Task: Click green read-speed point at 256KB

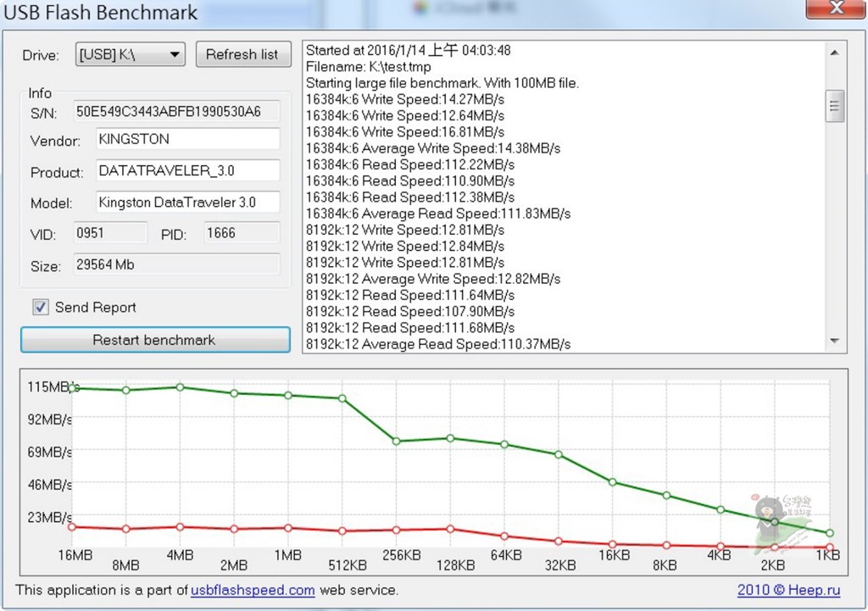Action: [397, 442]
